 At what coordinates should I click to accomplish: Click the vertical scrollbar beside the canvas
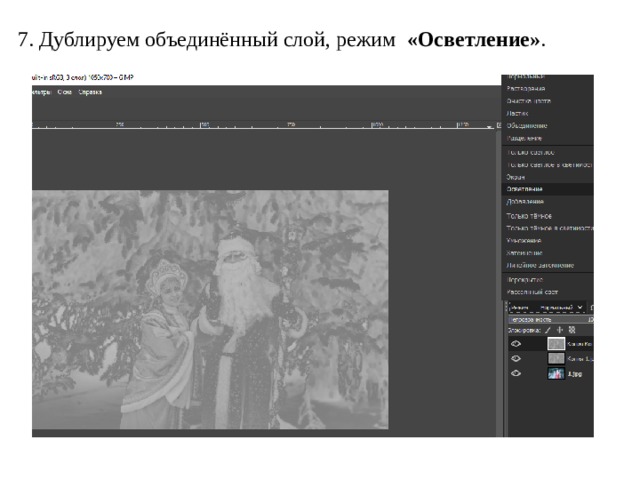click(x=498, y=283)
